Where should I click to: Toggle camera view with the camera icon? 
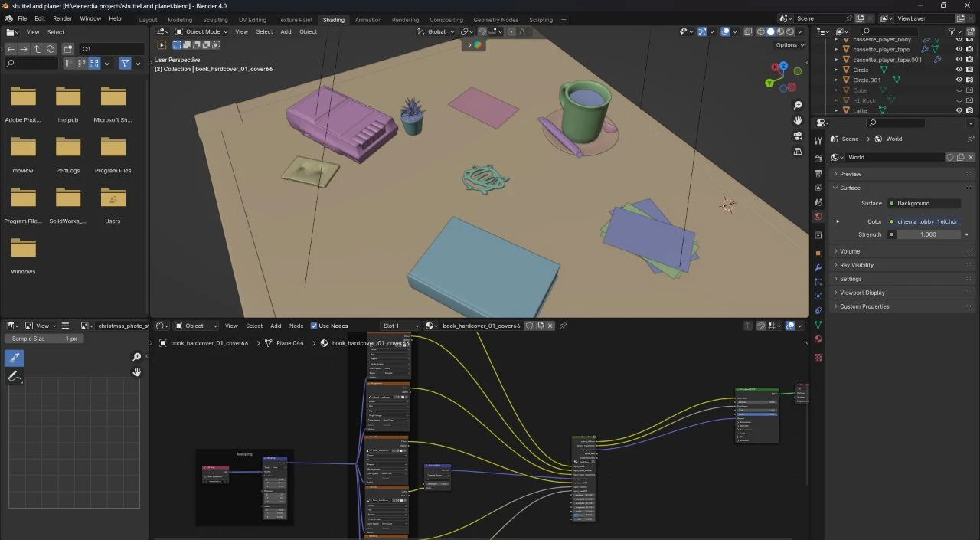point(798,136)
